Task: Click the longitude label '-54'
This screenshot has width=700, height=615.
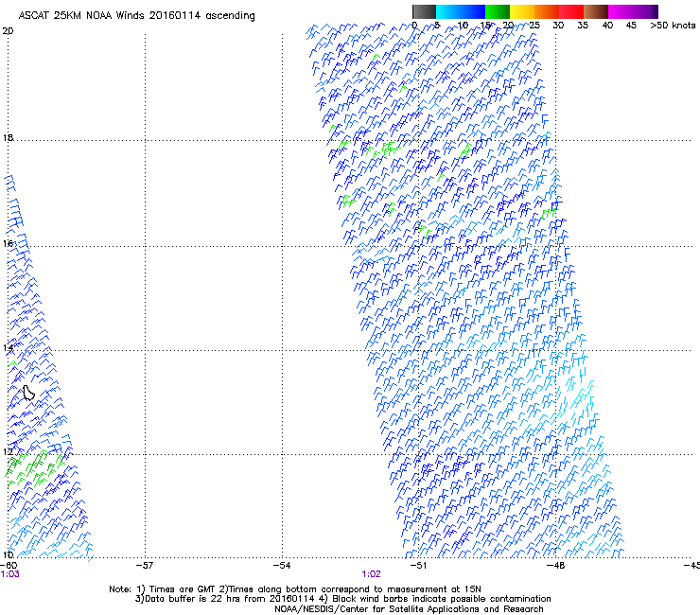Action: point(282,566)
